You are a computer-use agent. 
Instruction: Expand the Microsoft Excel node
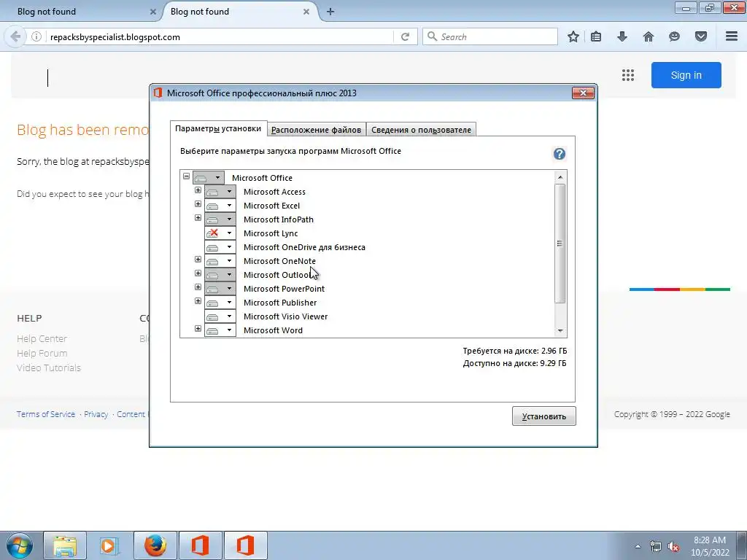coord(198,204)
